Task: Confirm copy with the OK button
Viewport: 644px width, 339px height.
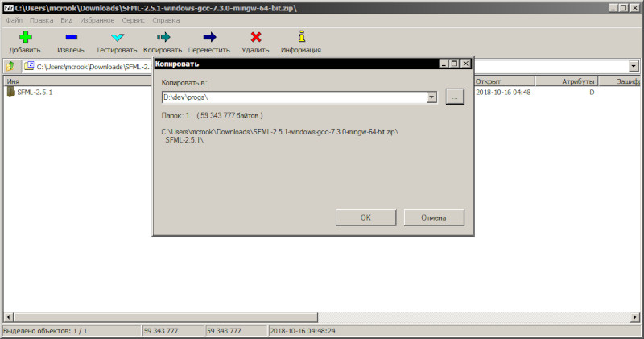Action: pyautogui.click(x=365, y=217)
